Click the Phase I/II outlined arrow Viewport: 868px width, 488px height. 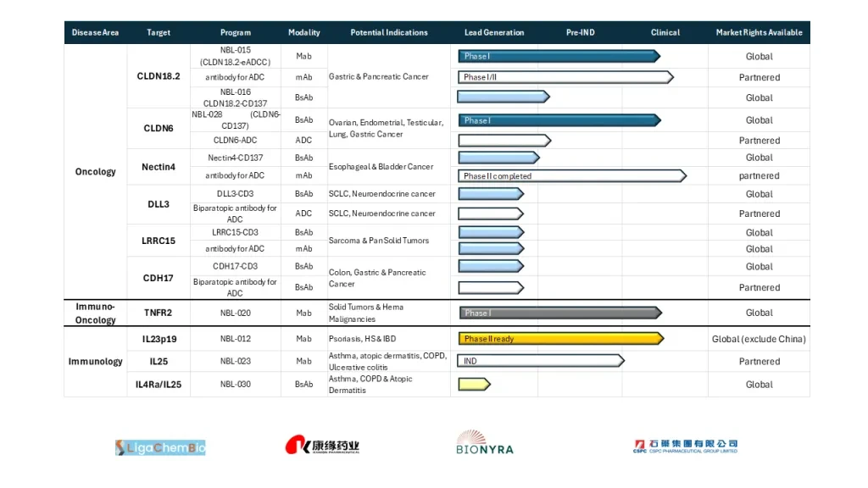coord(565,77)
